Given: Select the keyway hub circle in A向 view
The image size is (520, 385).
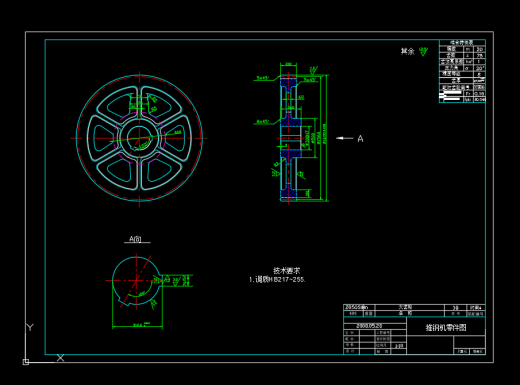Looking at the screenshot, I should point(137,281).
